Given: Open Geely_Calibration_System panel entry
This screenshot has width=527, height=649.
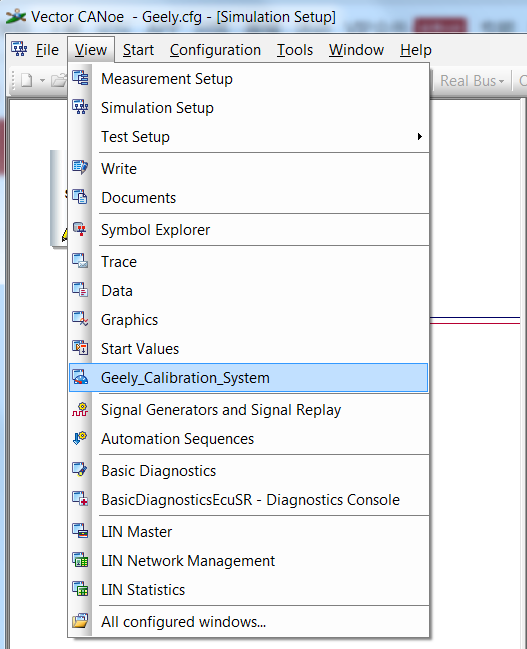Looking at the screenshot, I should coord(248,377).
